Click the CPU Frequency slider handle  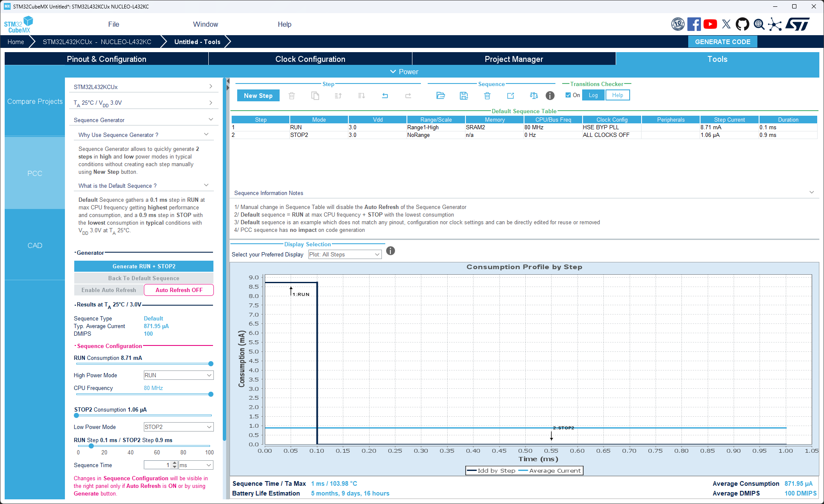point(211,394)
